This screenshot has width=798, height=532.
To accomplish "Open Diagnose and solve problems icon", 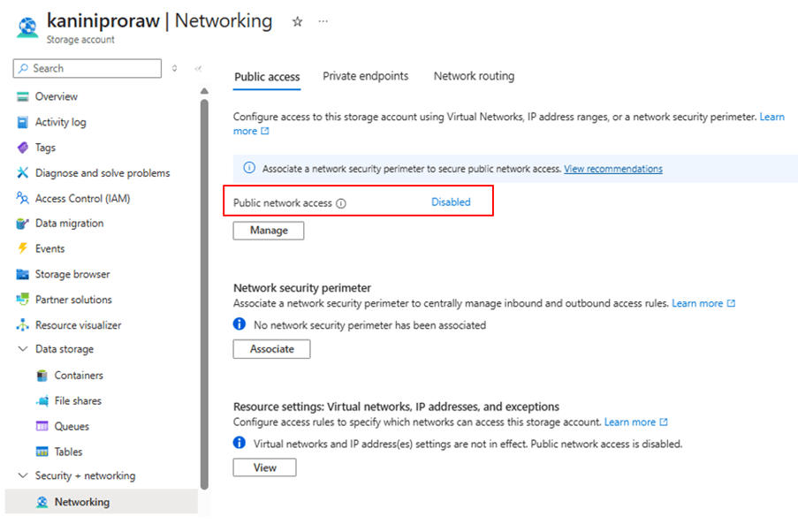I will point(23,173).
